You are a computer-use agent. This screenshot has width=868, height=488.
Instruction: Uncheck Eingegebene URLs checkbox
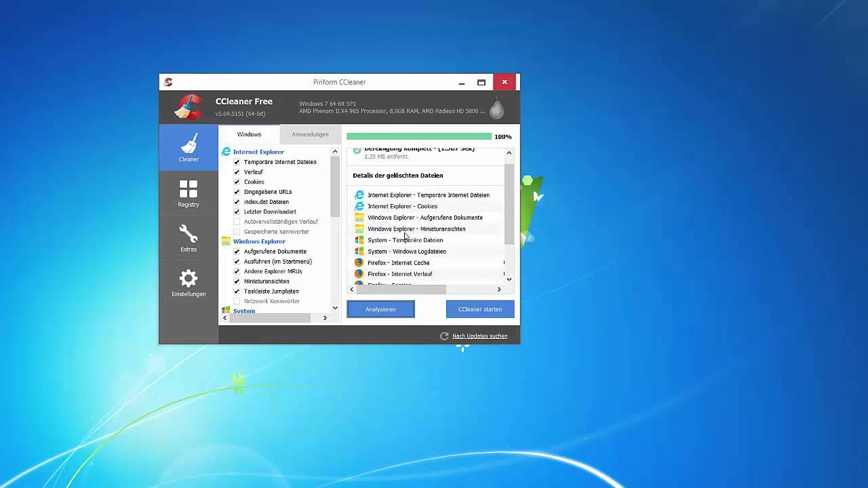point(237,192)
